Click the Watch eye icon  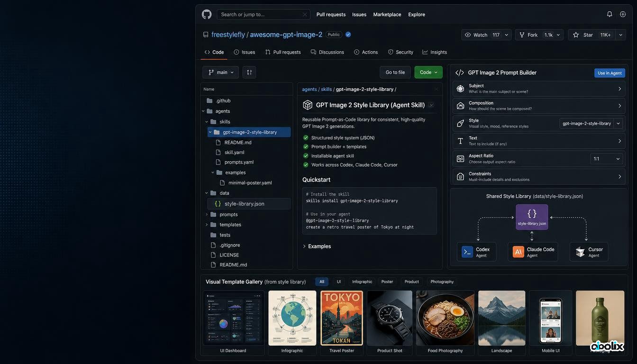tap(468, 35)
